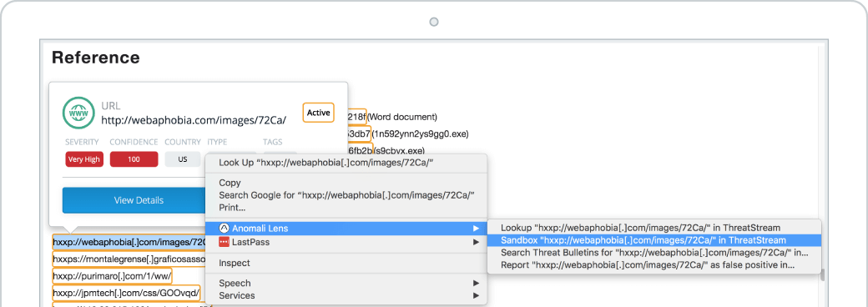Select Look Up hxxp://webaphobia context menu item
The image size is (868, 307).
[346, 163]
